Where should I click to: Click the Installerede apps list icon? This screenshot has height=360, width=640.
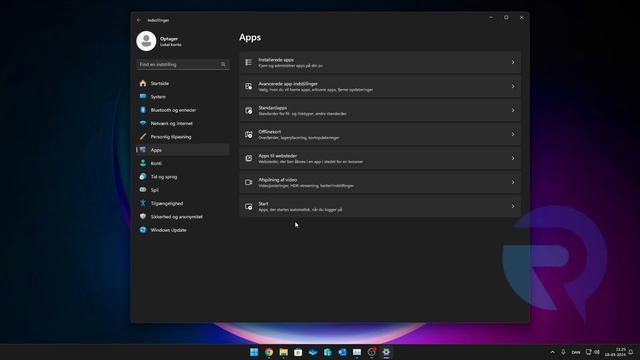click(x=249, y=62)
